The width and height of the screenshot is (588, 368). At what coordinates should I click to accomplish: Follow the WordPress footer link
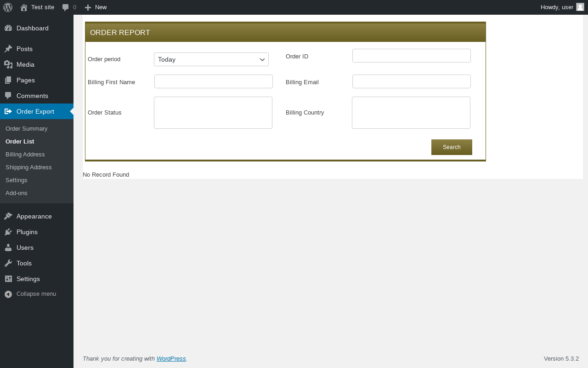pyautogui.click(x=171, y=358)
